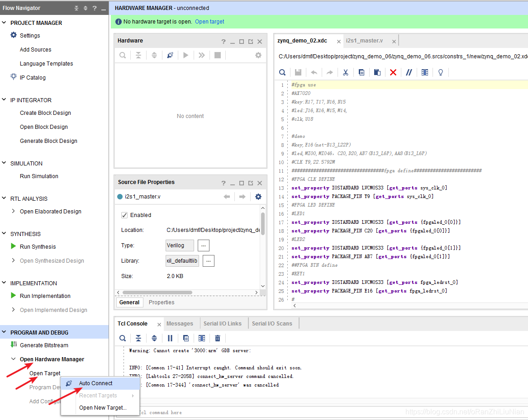Open the Properties tab in Source File Properties
528x420 pixels.
click(162, 302)
